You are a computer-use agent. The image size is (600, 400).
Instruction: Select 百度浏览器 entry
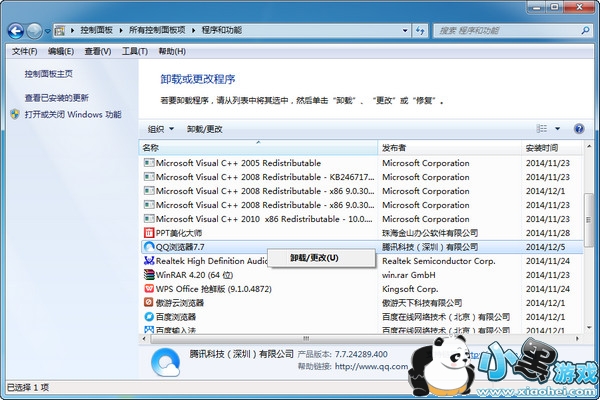click(176, 317)
